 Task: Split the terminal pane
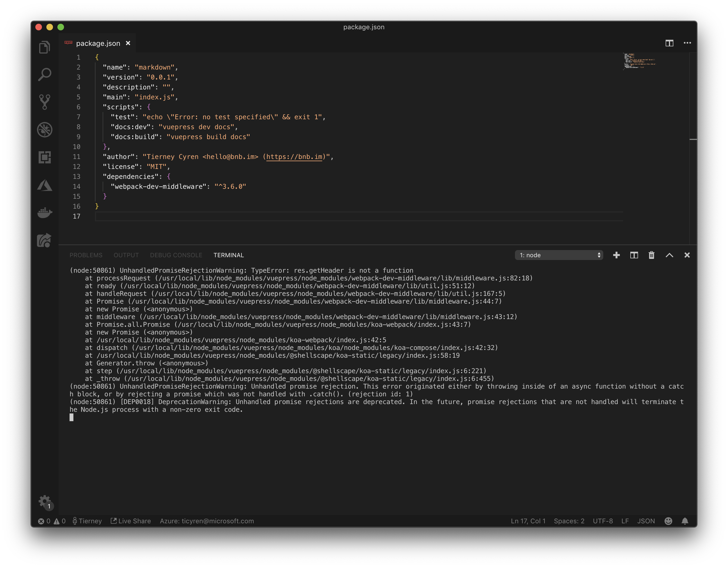point(634,255)
